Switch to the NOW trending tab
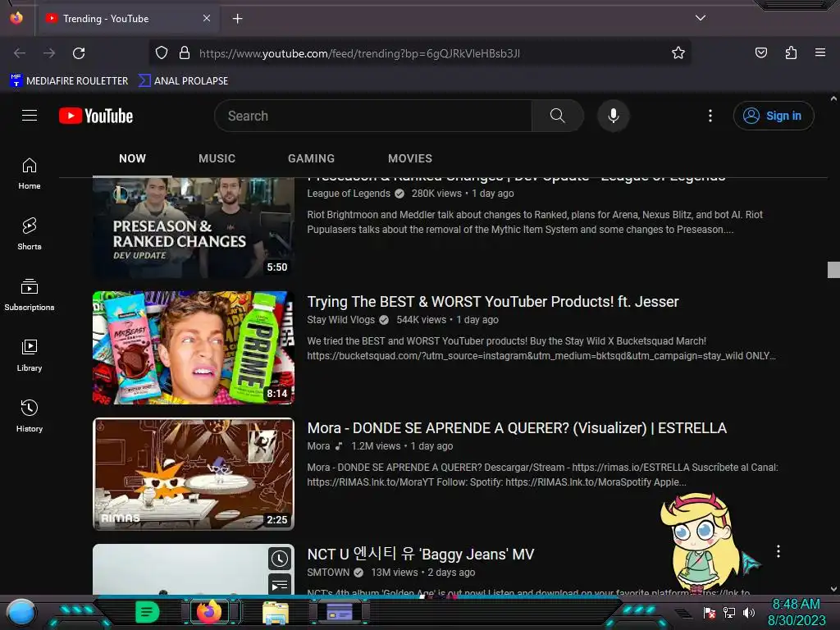The image size is (840, 630). pyautogui.click(x=132, y=158)
